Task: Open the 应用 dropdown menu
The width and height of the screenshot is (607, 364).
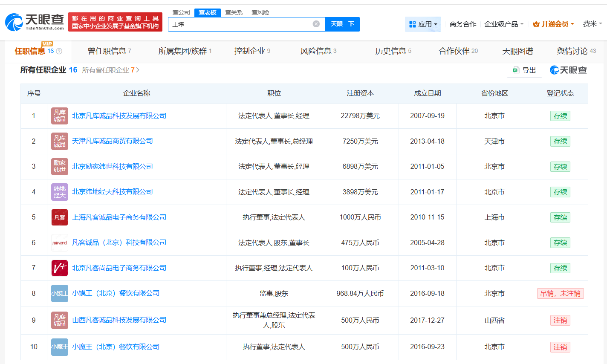Action: coord(423,24)
